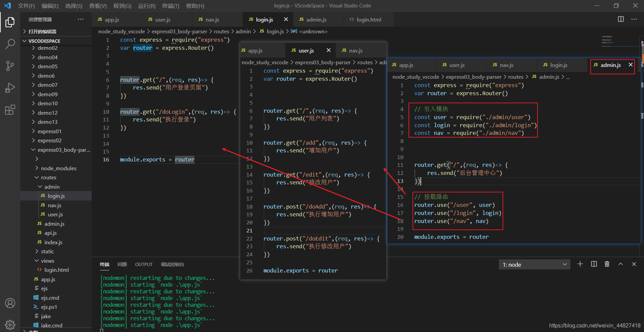This screenshot has height=332, width=644.
Task: Open the 文件(F) menu
Action: click(27, 6)
